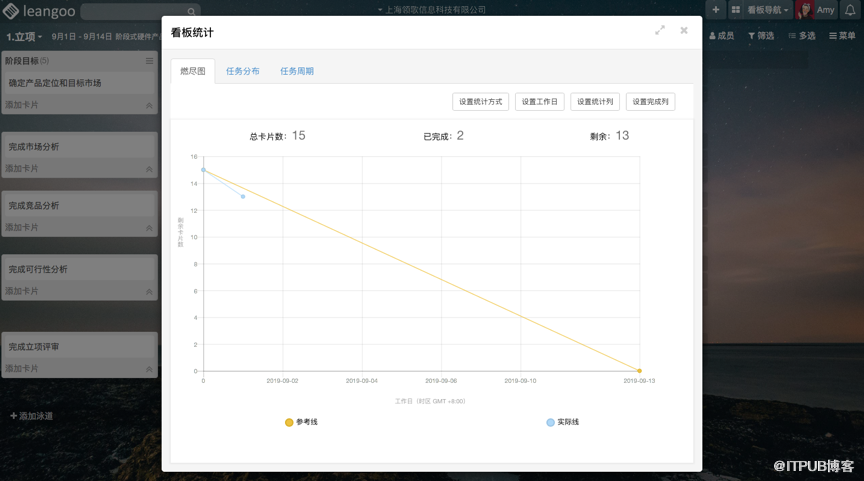Screen dimensions: 864x481
Task: Expand the statistics dialog to fullscreen
Action: pos(660,31)
